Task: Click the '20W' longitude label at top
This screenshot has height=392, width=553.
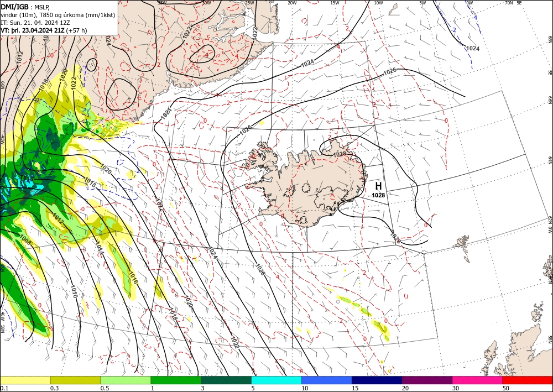Action: [x=292, y=3]
